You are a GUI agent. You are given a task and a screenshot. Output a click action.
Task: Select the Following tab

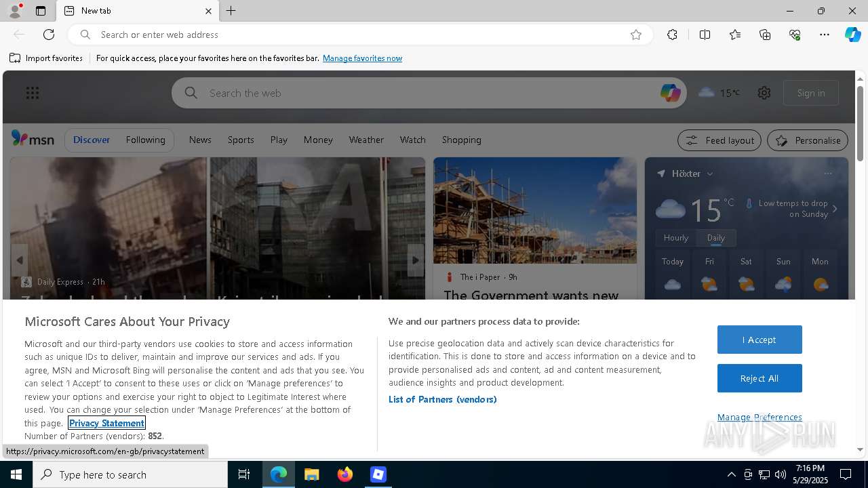145,140
